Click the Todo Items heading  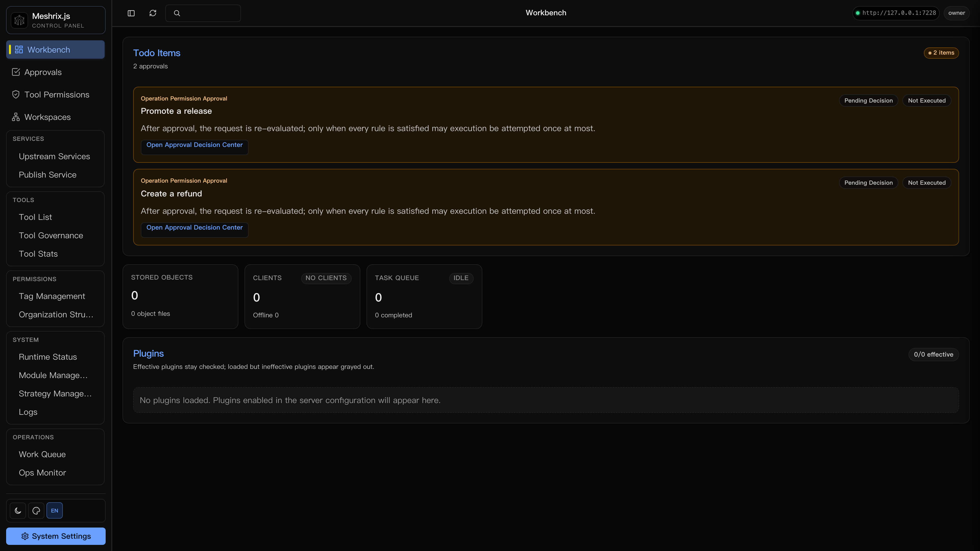click(157, 53)
